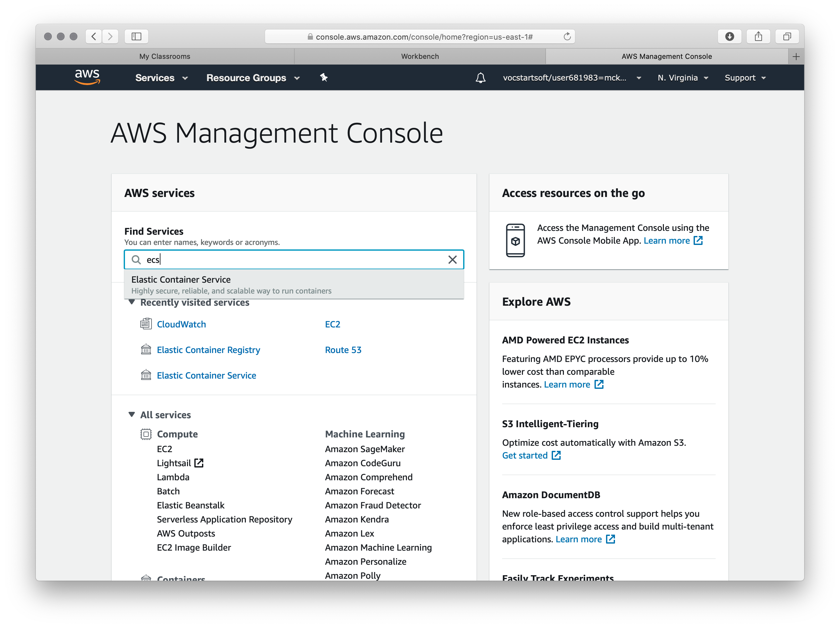Open Amazon CodeGuru service

coord(363,463)
